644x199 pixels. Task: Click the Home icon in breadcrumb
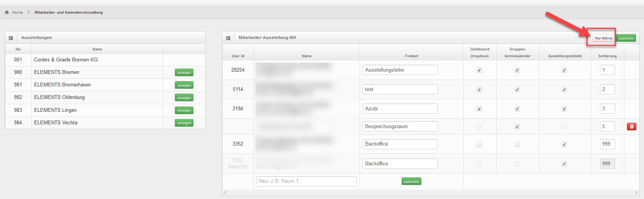(x=7, y=13)
